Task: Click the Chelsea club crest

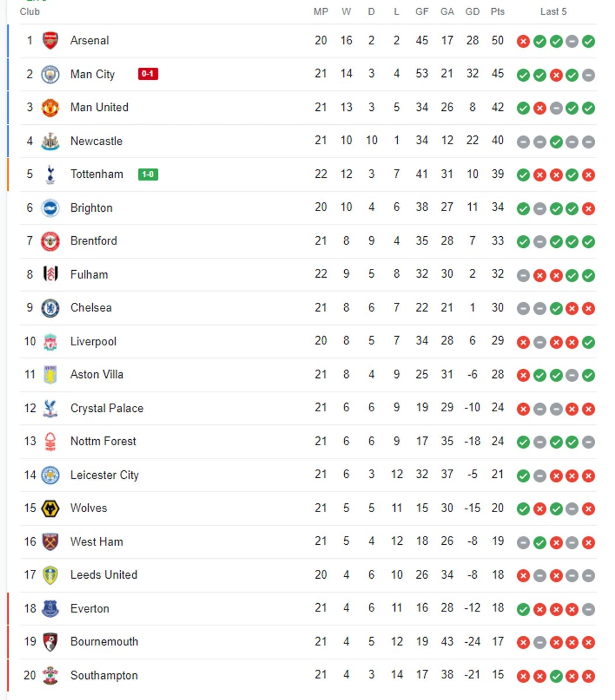Action: (50, 308)
